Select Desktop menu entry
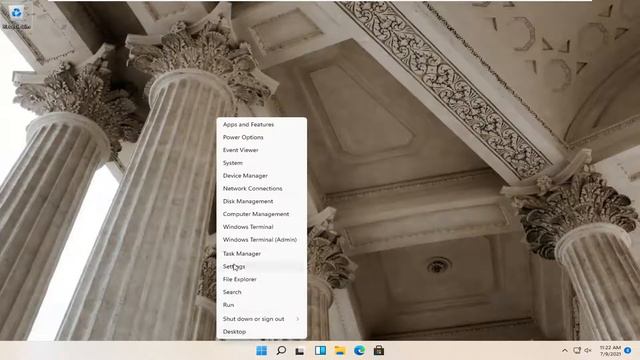640x360 pixels. [262, 332]
